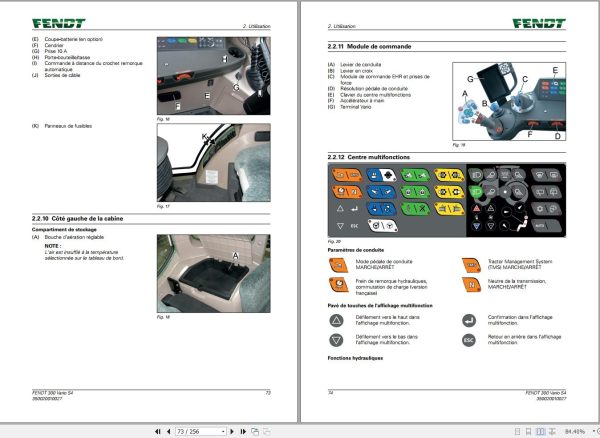Click the Levier en croix entry
Viewport: 600px width, 438px height.
point(357,71)
